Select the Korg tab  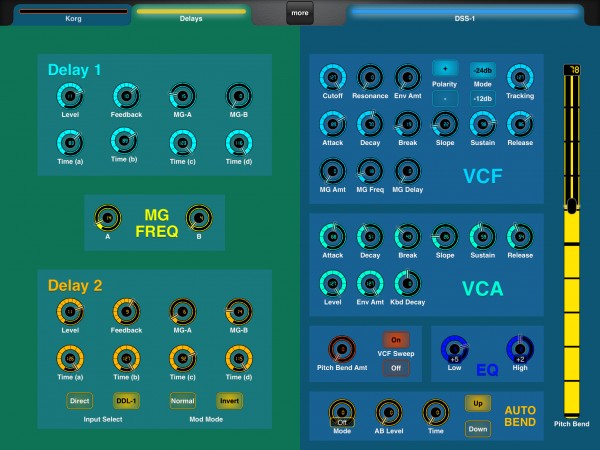pyautogui.click(x=73, y=15)
